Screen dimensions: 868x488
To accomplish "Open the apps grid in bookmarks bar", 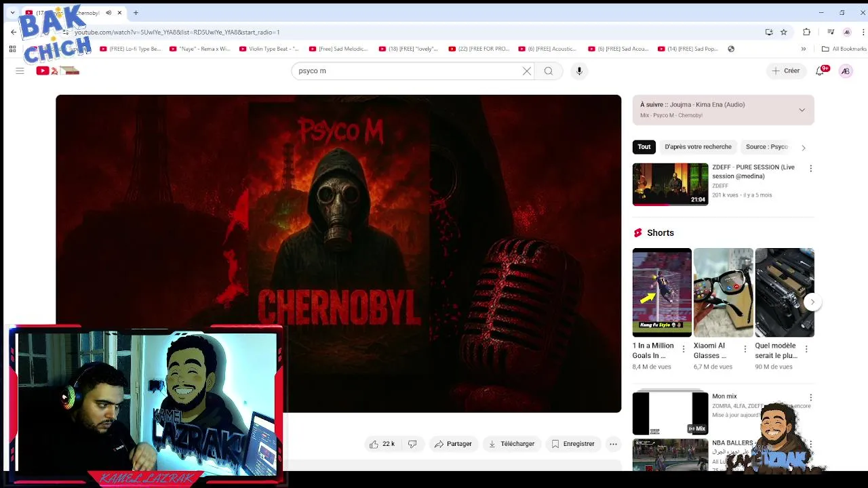I will coord(12,49).
